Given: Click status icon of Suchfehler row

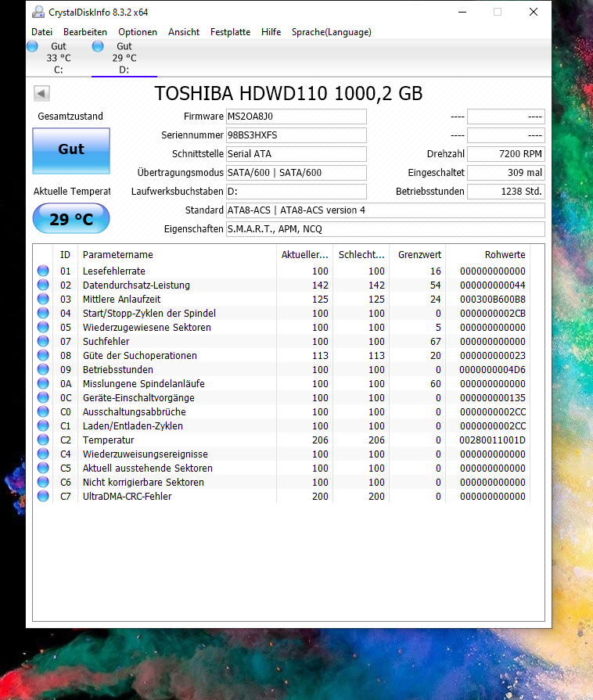Looking at the screenshot, I should point(43,341).
